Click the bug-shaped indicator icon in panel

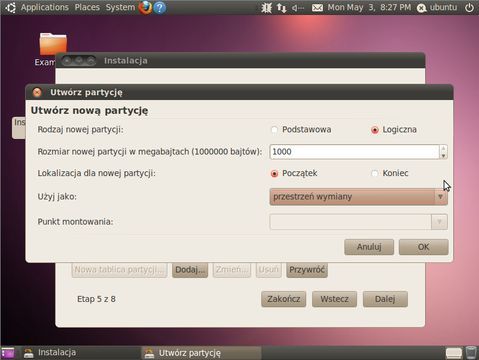click(266, 8)
